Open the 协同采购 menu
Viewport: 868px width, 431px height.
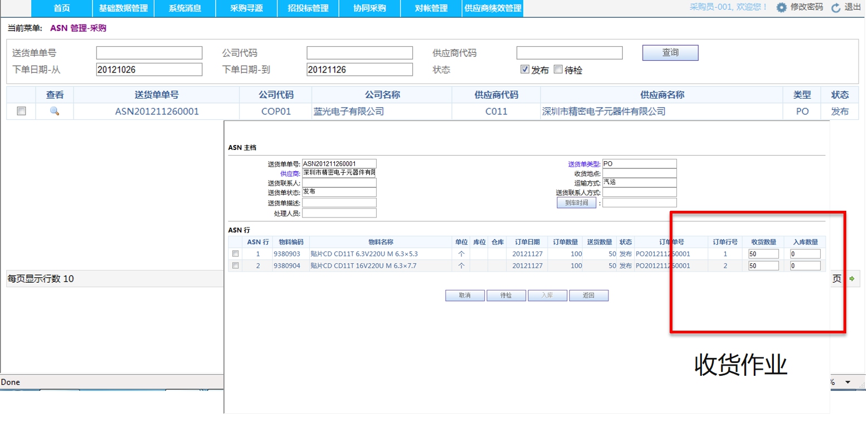click(369, 8)
